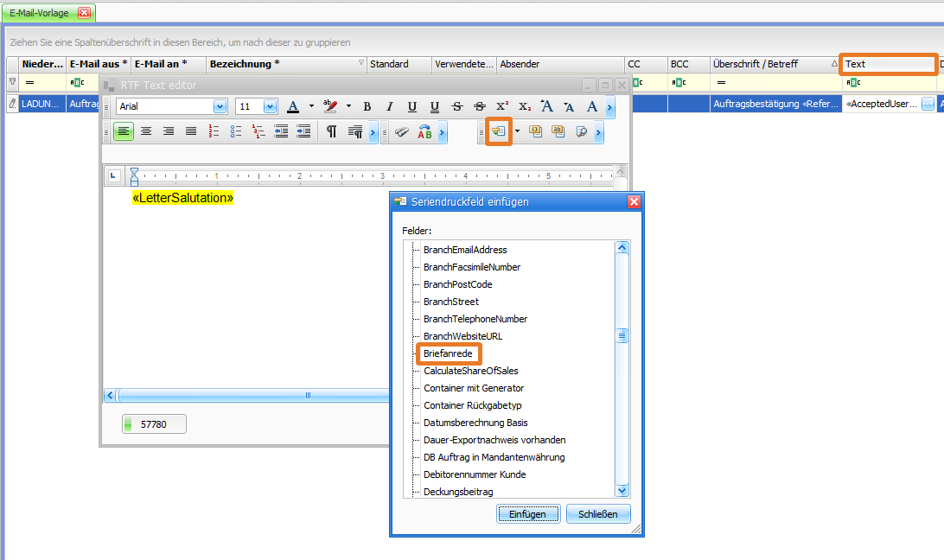Click the Schließen button
Image resolution: width=944 pixels, height=560 pixels.
[598, 514]
